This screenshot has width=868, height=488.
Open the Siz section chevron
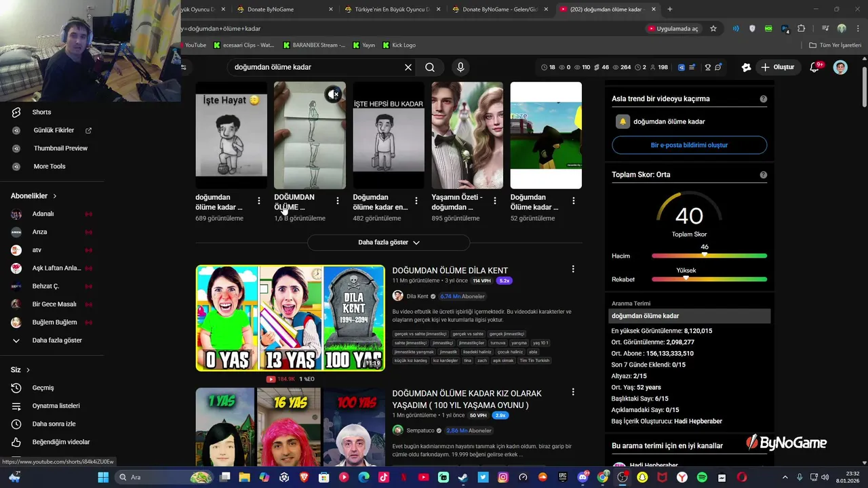[x=28, y=370]
